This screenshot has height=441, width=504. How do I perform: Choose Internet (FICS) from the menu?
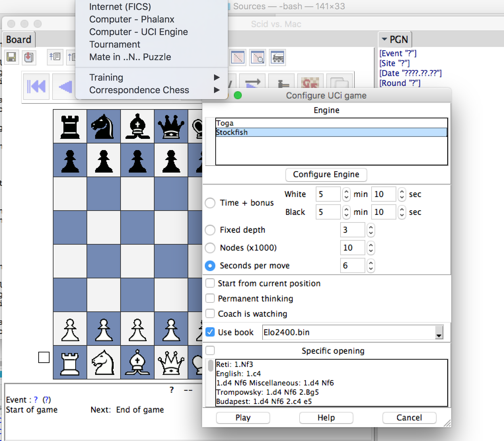point(152,7)
